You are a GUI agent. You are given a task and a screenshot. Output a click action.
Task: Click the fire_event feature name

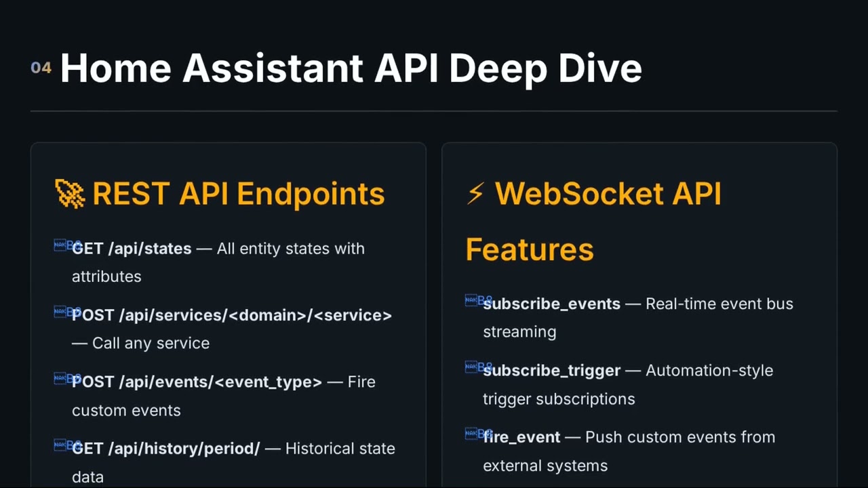[x=521, y=437]
